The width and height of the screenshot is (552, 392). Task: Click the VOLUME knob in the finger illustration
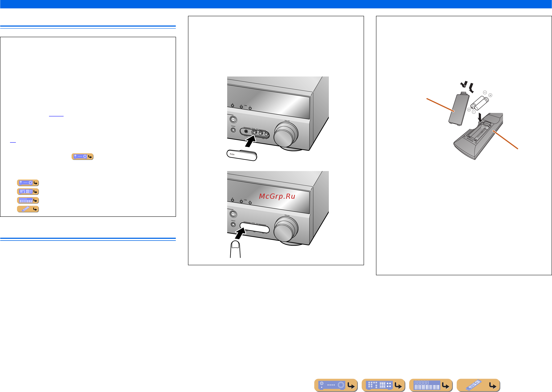(x=286, y=229)
